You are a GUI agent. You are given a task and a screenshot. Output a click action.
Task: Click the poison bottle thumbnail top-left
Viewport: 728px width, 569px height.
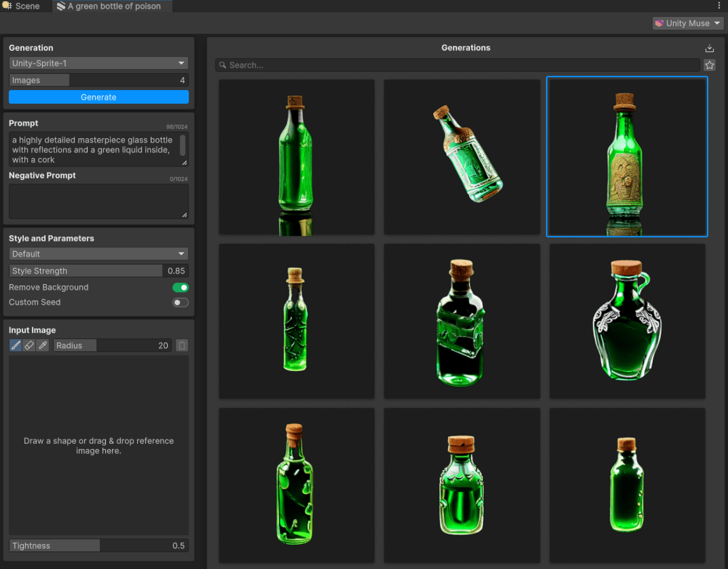pyautogui.click(x=297, y=156)
